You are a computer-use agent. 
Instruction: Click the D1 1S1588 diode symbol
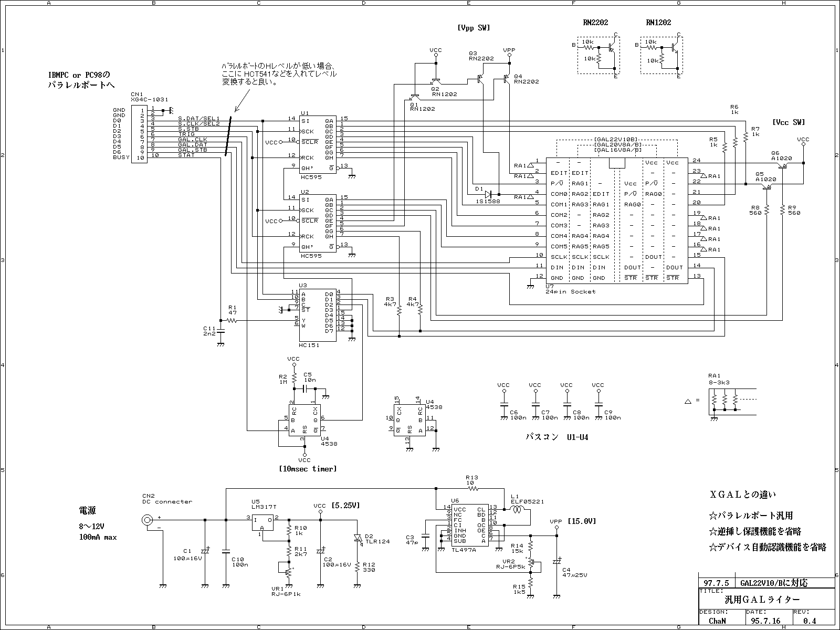coord(489,194)
